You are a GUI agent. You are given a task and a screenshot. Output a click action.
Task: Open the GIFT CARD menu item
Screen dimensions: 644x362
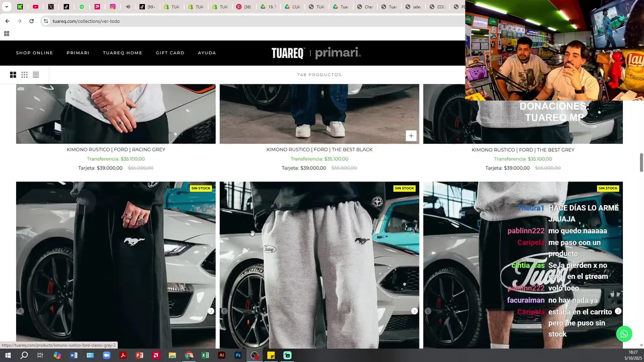click(x=170, y=53)
